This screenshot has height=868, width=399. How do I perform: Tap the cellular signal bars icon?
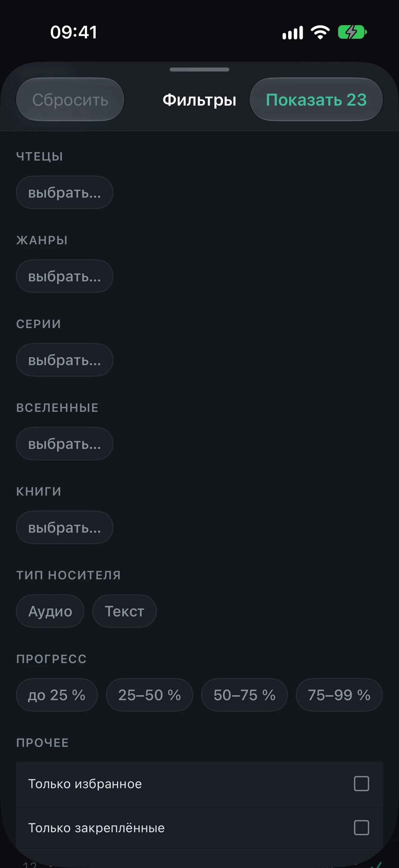tap(292, 33)
